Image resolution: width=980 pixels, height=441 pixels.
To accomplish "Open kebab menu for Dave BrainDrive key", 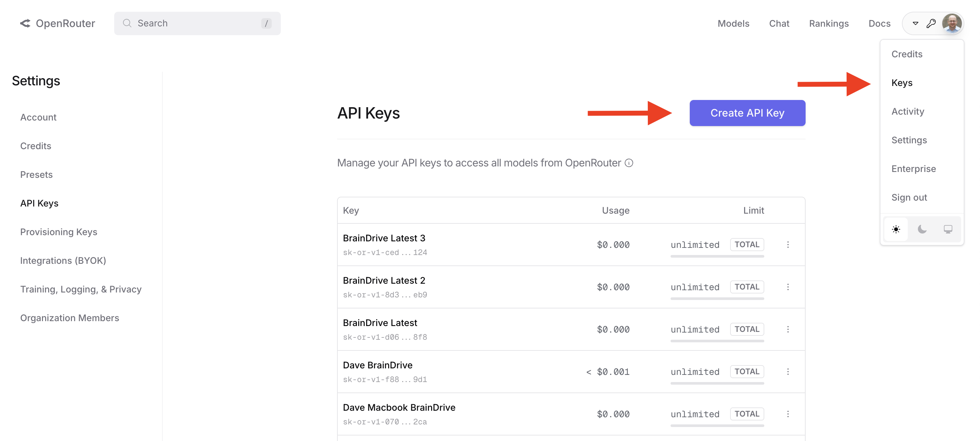I will [x=787, y=371].
